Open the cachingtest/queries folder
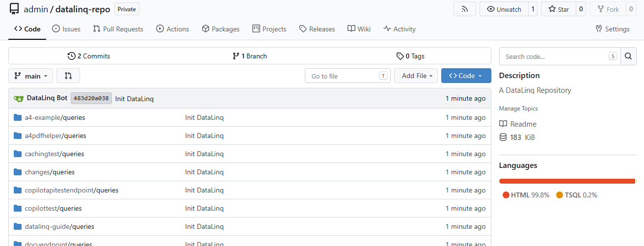Image resolution: width=644 pixels, height=246 pixels. tap(54, 154)
